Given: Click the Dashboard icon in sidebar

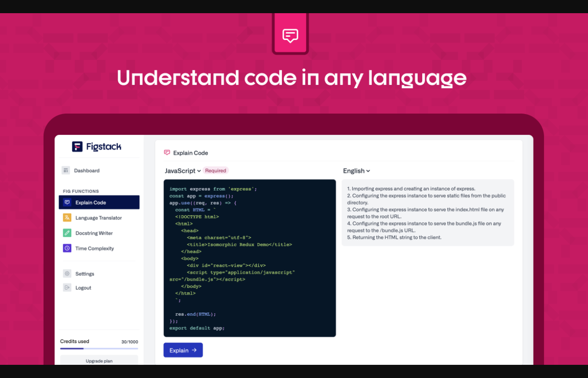Looking at the screenshot, I should pyautogui.click(x=66, y=170).
